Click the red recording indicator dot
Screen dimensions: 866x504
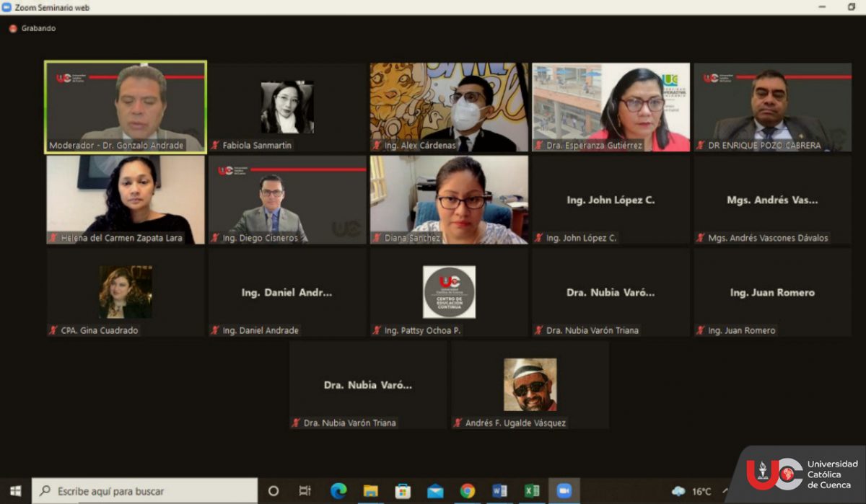pyautogui.click(x=13, y=29)
